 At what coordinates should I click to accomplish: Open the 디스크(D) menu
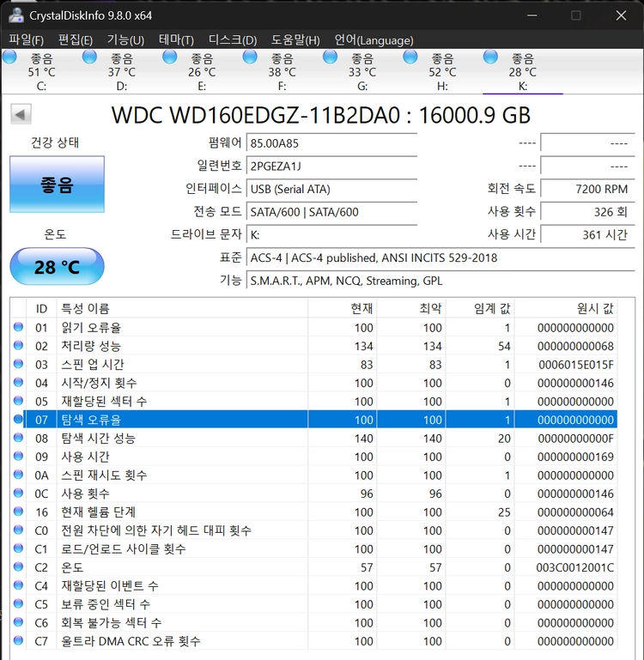click(x=233, y=40)
